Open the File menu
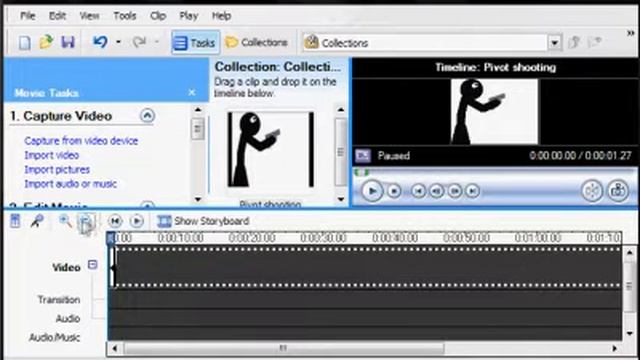 click(28, 16)
